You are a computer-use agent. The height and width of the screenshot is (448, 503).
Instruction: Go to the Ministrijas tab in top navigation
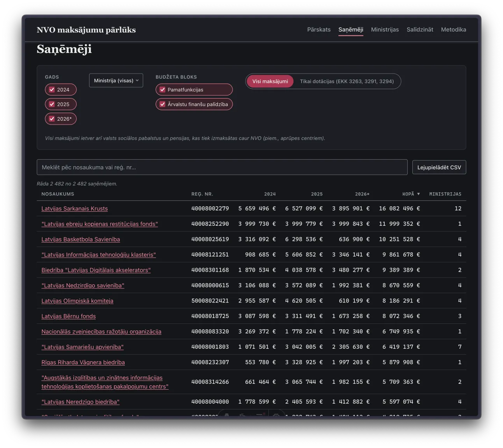(x=385, y=30)
